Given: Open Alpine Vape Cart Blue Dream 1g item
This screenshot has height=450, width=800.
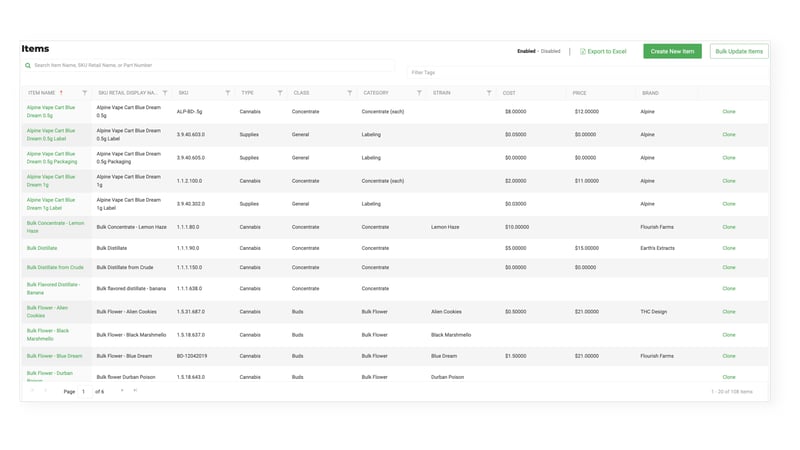Looking at the screenshot, I should coord(51,181).
